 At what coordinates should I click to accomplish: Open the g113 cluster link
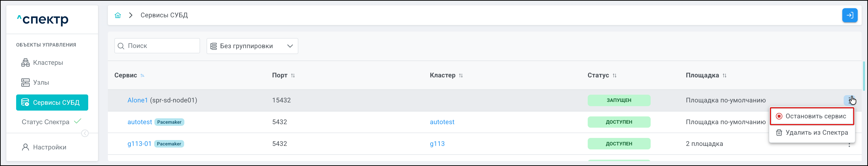coord(437,144)
